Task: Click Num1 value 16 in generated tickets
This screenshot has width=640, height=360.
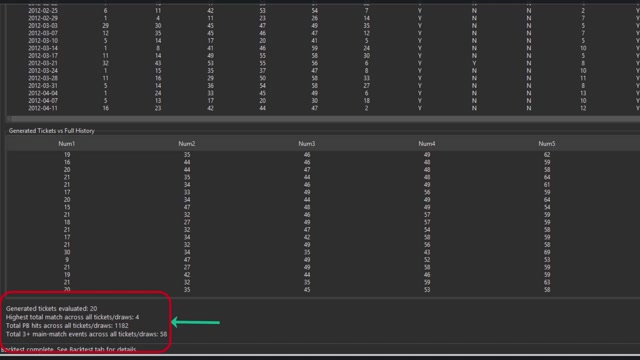Action: [x=67, y=162]
